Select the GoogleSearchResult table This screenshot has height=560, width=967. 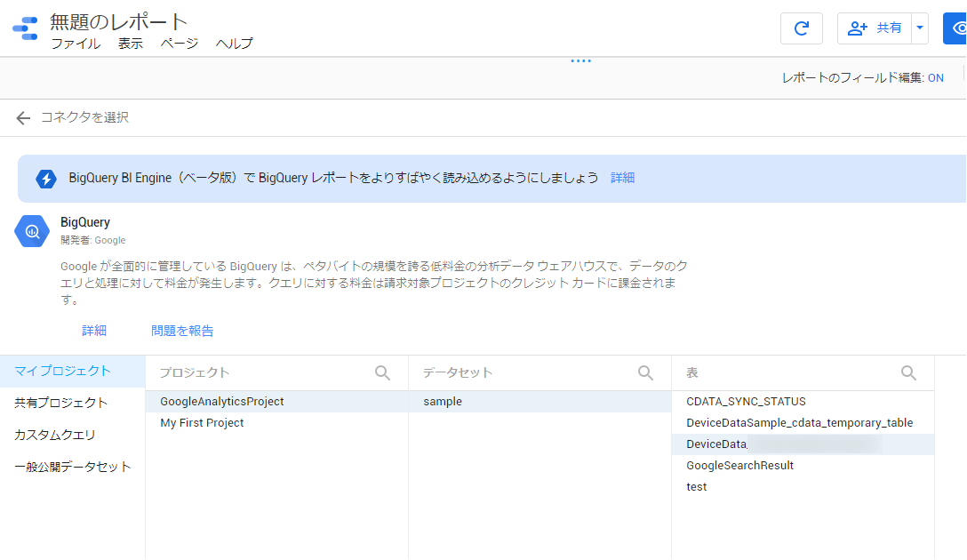point(803,466)
